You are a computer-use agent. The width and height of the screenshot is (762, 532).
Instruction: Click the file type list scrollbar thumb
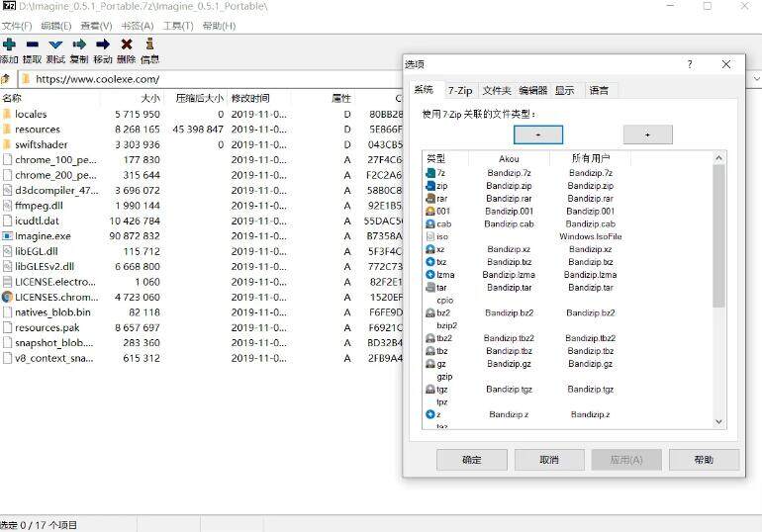click(718, 235)
